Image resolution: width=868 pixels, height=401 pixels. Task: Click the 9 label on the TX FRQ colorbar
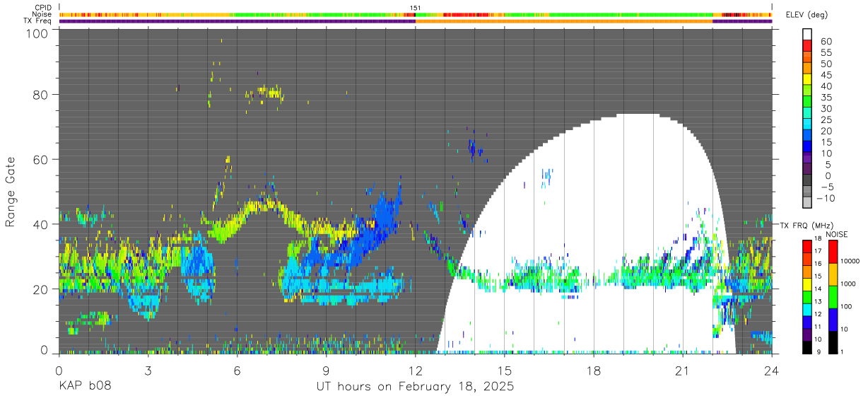pos(818,351)
